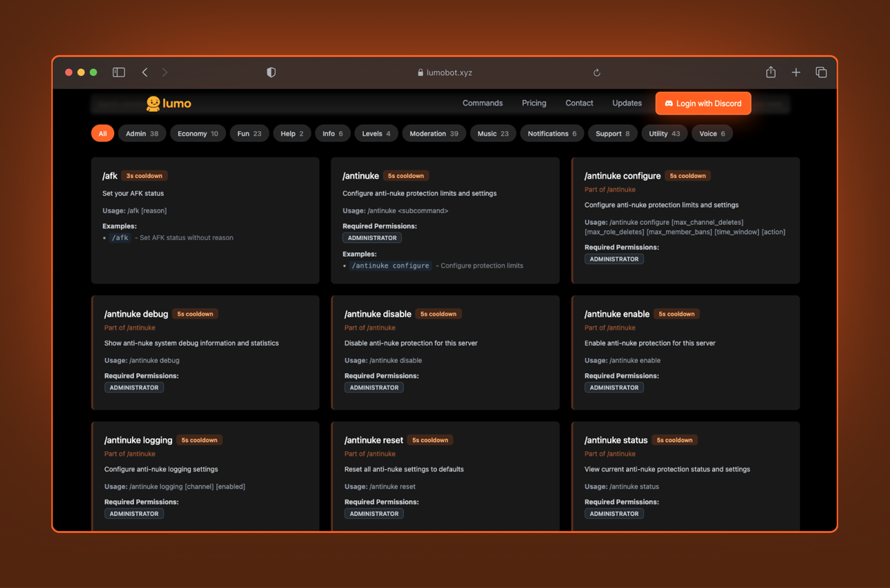The height and width of the screenshot is (588, 890).
Task: Open the Share icon in toolbar
Action: point(771,72)
